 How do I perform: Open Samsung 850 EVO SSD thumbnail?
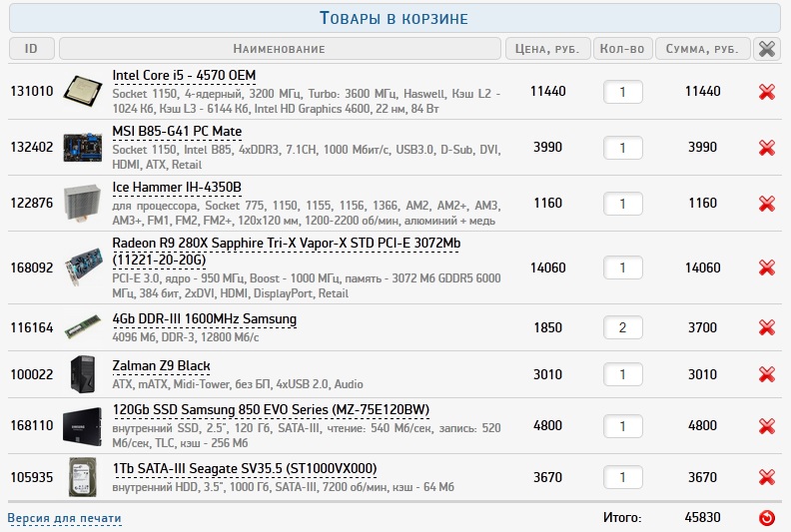(83, 426)
